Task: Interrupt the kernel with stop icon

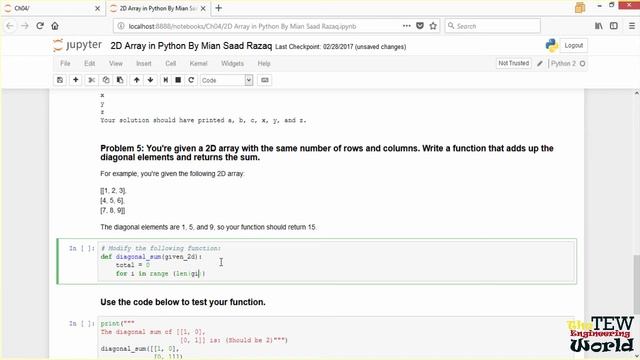Action: 178,80
